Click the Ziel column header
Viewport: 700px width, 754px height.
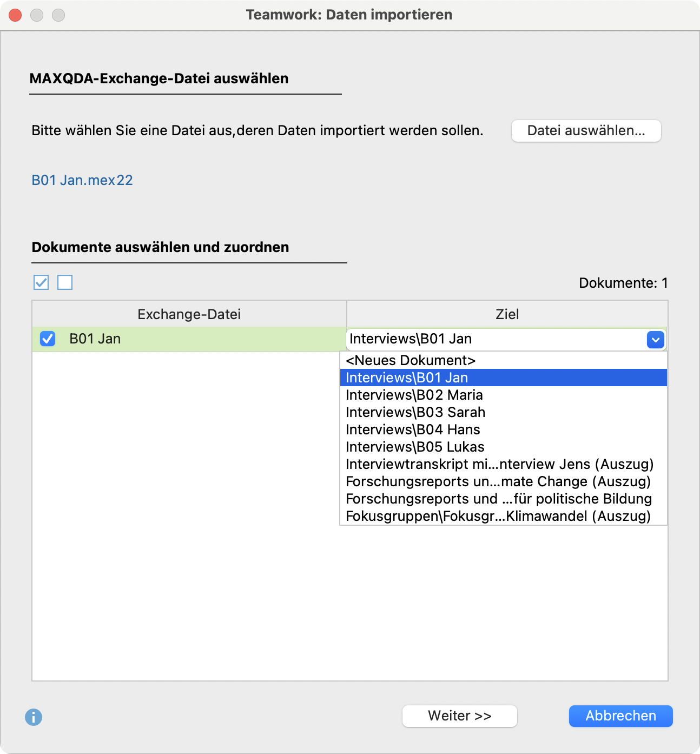click(507, 314)
